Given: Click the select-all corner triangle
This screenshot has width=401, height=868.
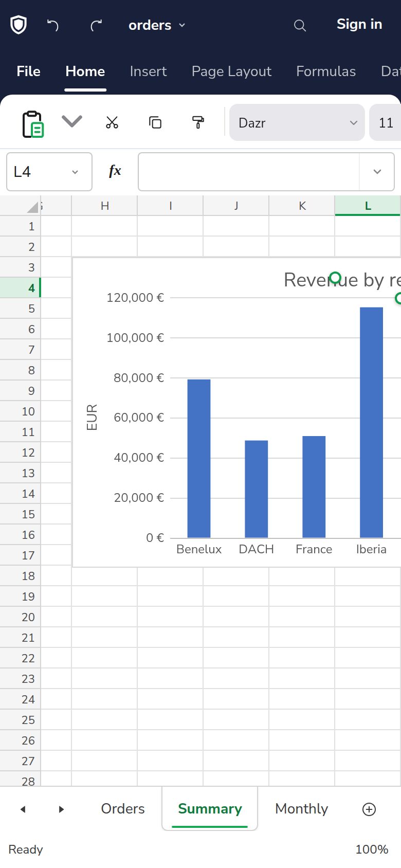Looking at the screenshot, I should coord(32,207).
